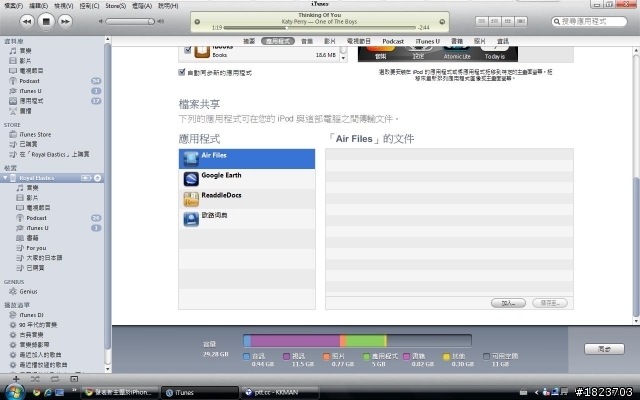Switch to album list view icon
Image resolution: width=640 pixels, height=400 pixels.
tap(495, 21)
